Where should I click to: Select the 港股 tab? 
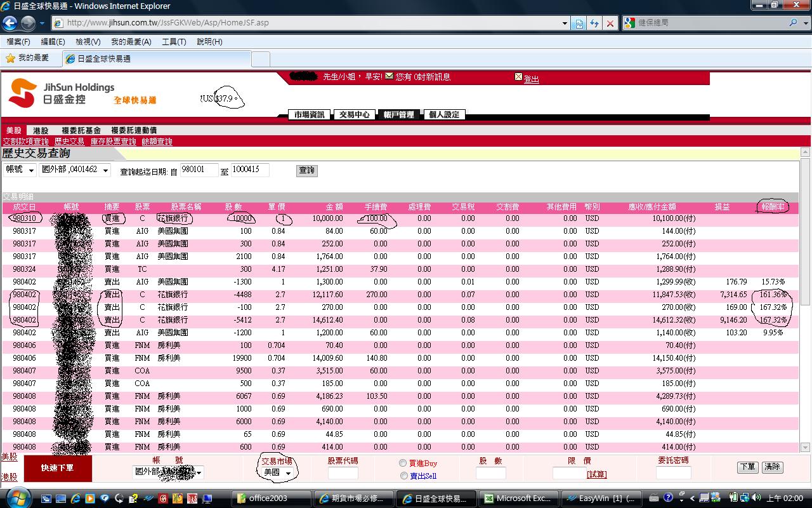coord(41,130)
